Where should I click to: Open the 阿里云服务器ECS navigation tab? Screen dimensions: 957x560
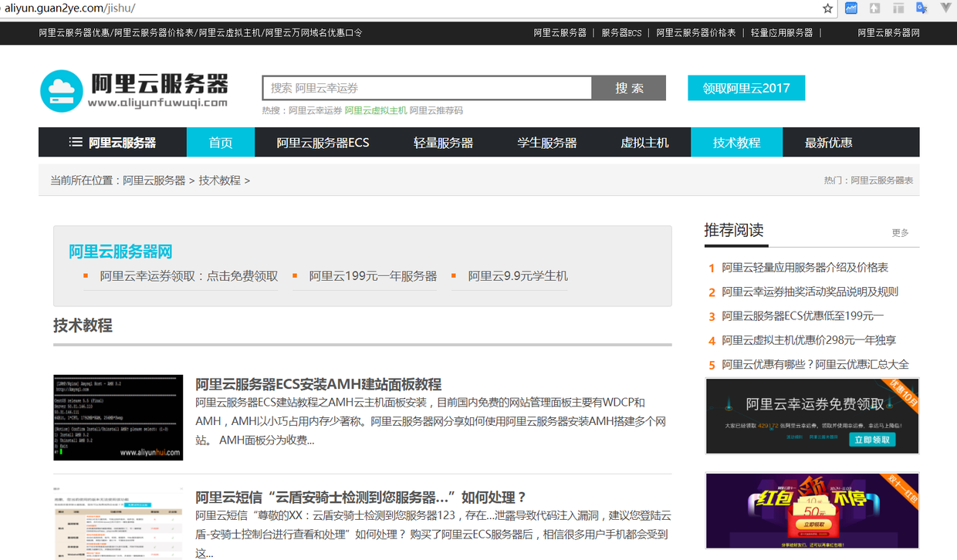pyautogui.click(x=323, y=143)
